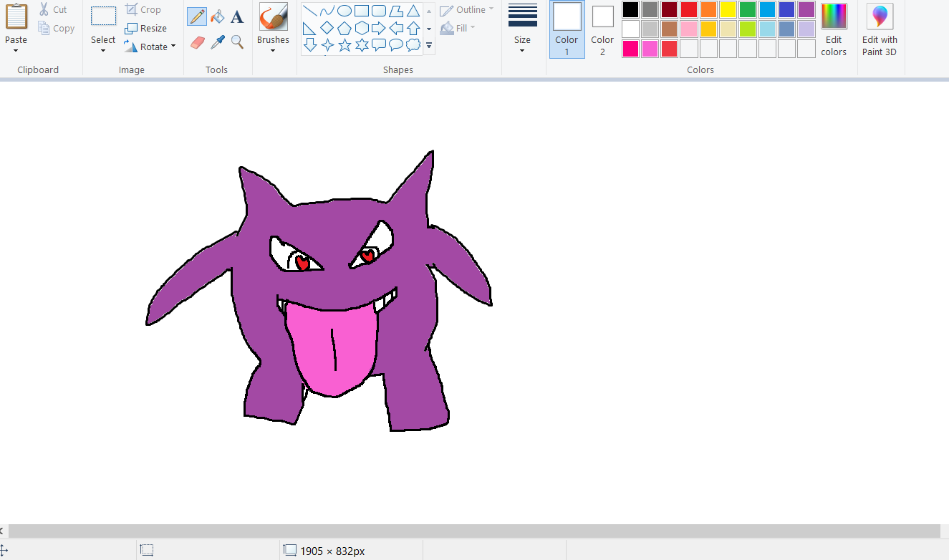Open the Size thickness dropdown
This screenshot has width=949, height=560.
522,29
